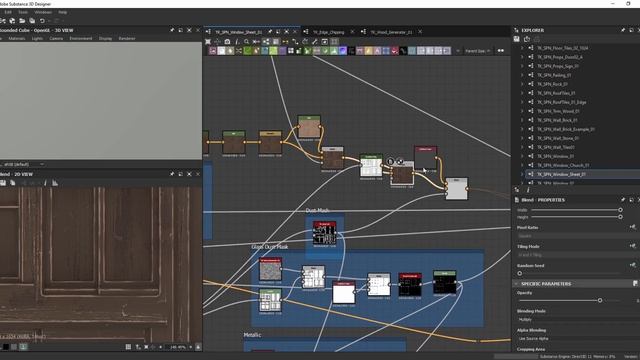The height and width of the screenshot is (360, 640).
Task: Click the Random Seed inheritance icon
Action: click(x=632, y=265)
